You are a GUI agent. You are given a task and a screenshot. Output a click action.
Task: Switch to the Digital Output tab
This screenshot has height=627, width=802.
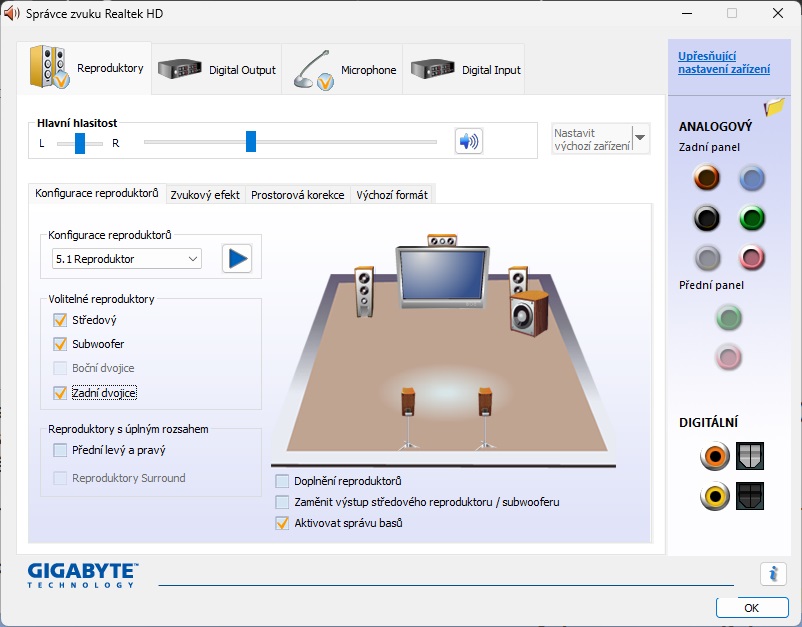(217, 70)
